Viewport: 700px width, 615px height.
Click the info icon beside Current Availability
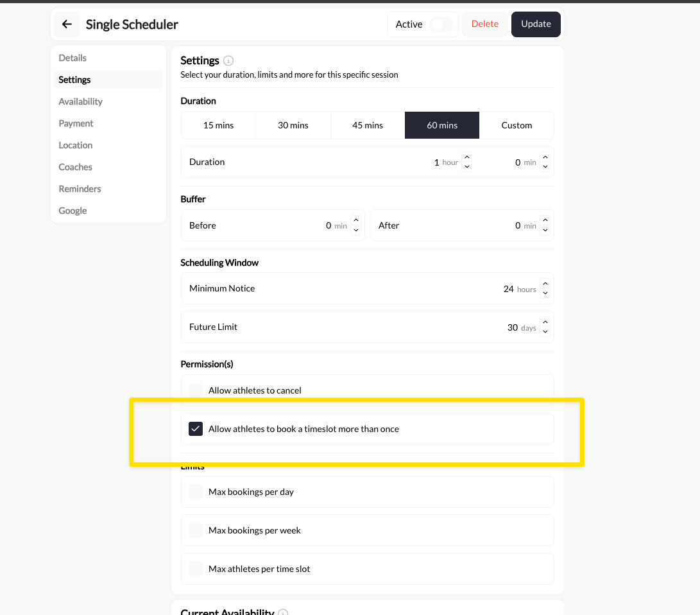tap(283, 612)
